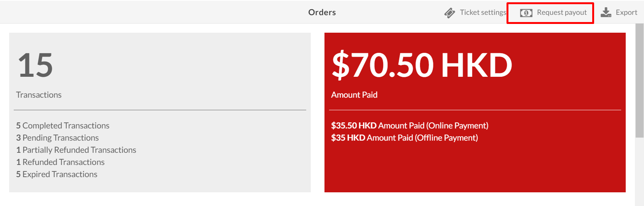644x206 pixels.
Task: Open Ticket settings
Action: [475, 13]
